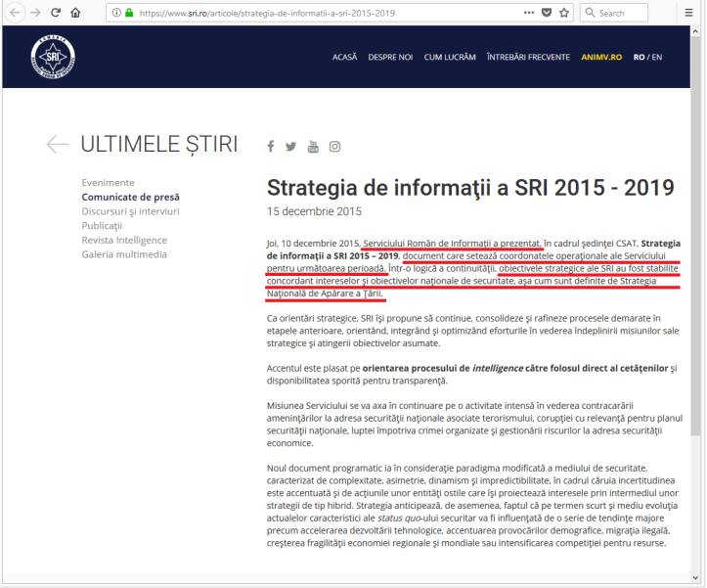
Task: Open Discursuri şi interviuri section
Action: 130,211
